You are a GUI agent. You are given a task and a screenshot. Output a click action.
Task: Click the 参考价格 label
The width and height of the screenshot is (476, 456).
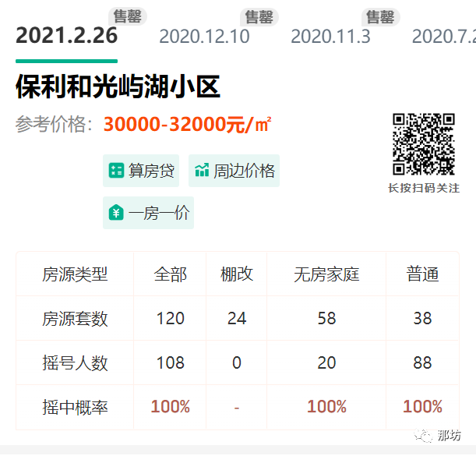coord(54,124)
